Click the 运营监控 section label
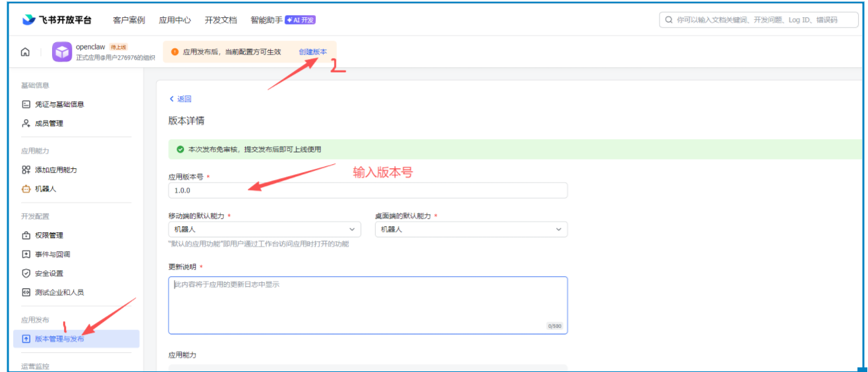 coord(35,366)
